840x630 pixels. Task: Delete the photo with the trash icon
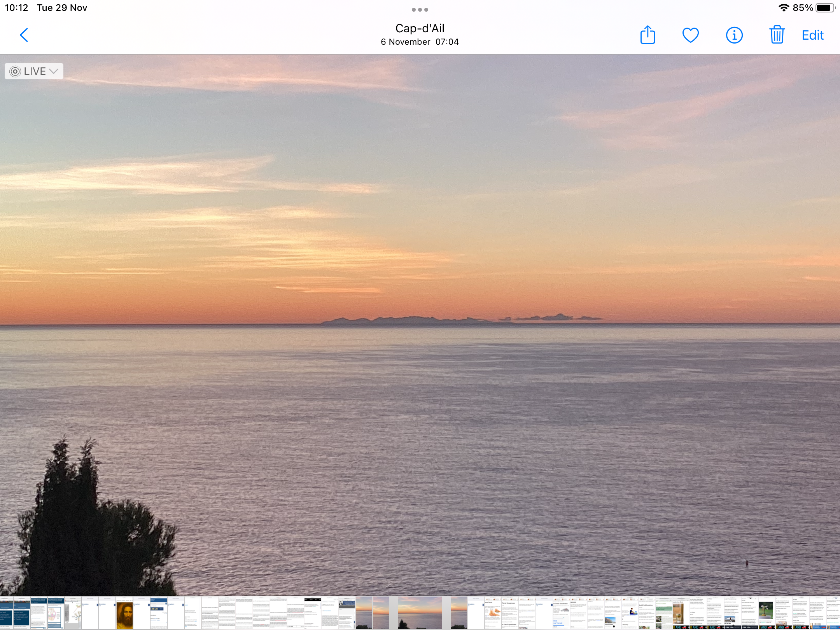pyautogui.click(x=777, y=35)
